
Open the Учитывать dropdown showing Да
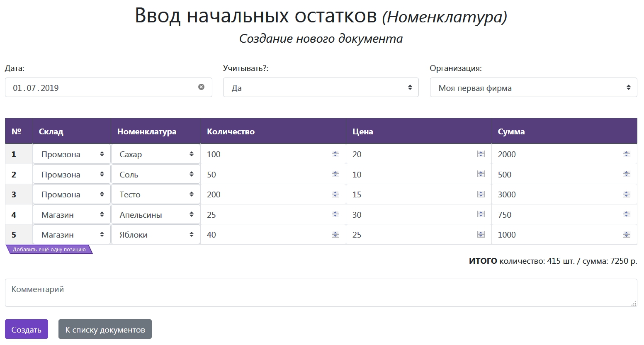pos(321,88)
